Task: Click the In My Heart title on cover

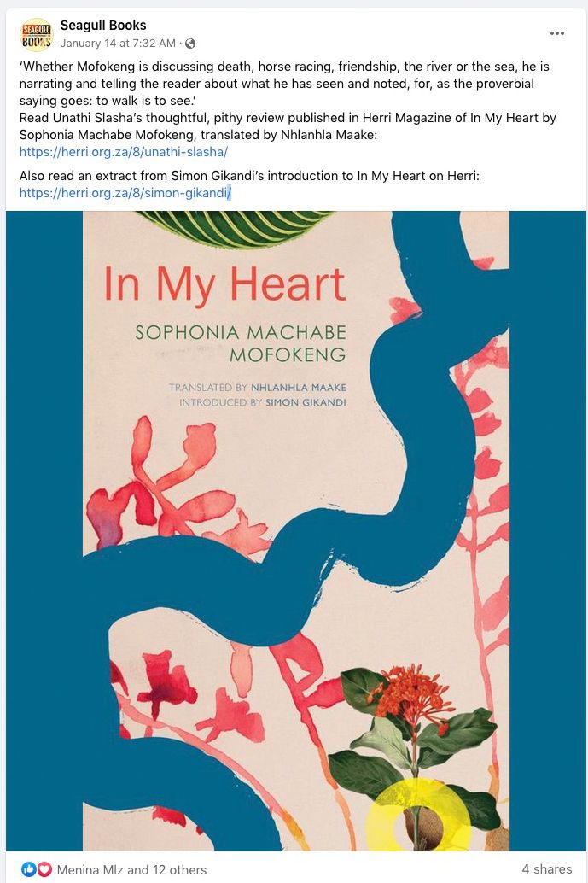Action: click(x=224, y=284)
